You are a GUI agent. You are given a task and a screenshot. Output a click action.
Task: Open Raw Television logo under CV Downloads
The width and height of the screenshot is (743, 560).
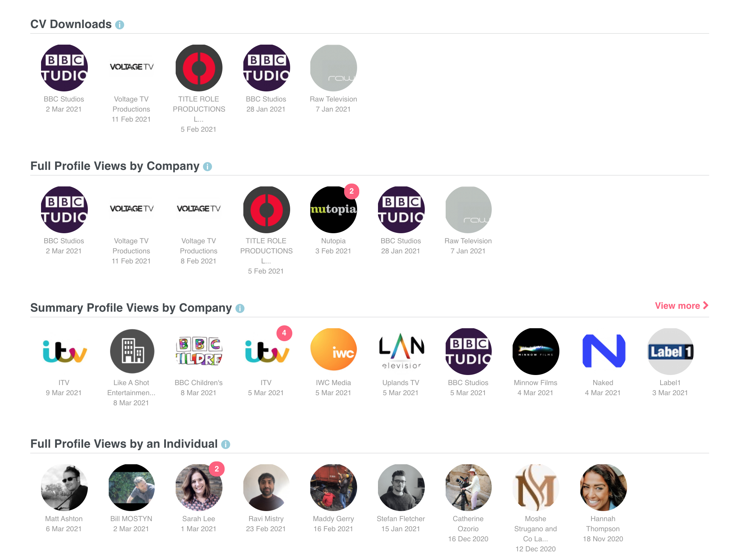[x=333, y=68]
